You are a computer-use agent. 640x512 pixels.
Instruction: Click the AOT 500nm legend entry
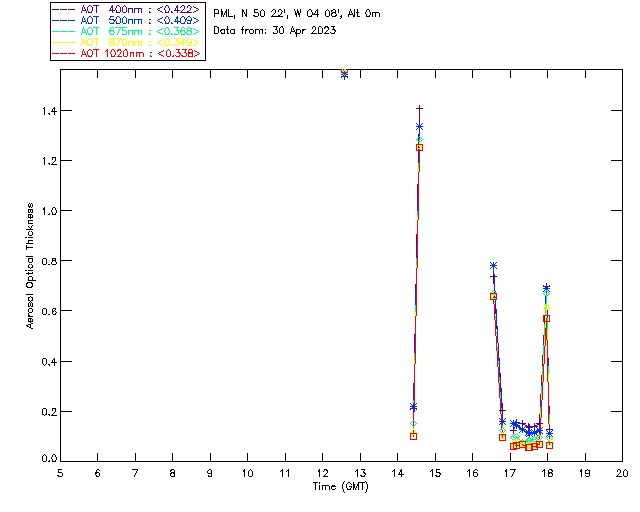126,20
